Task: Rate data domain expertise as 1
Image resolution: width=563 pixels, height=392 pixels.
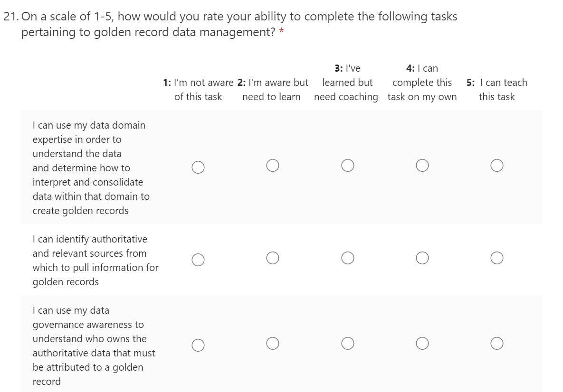Action: (198, 167)
